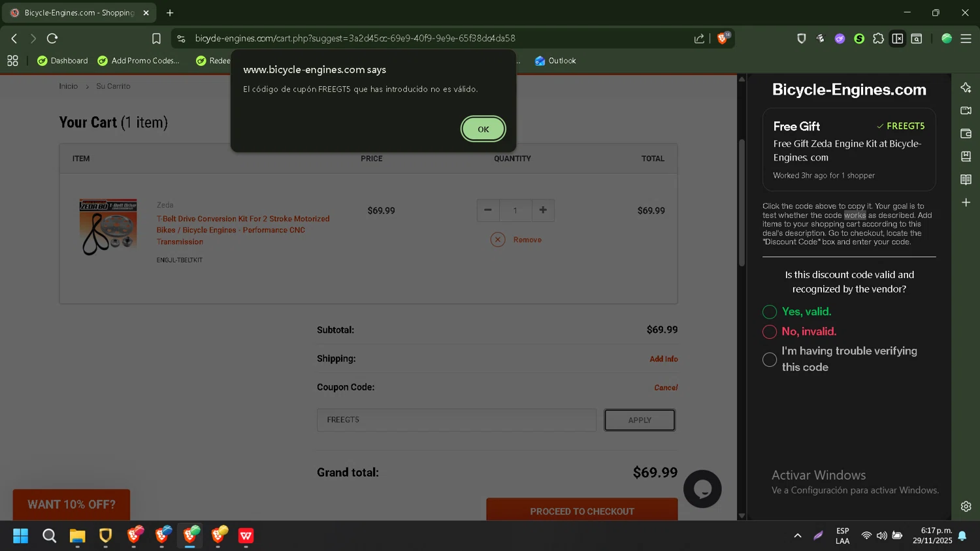Open File Explorer from taskbar
The height and width of the screenshot is (551, 980).
click(77, 536)
